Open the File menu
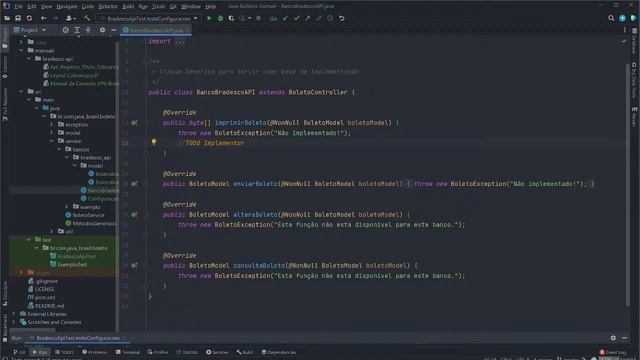 point(18,7)
